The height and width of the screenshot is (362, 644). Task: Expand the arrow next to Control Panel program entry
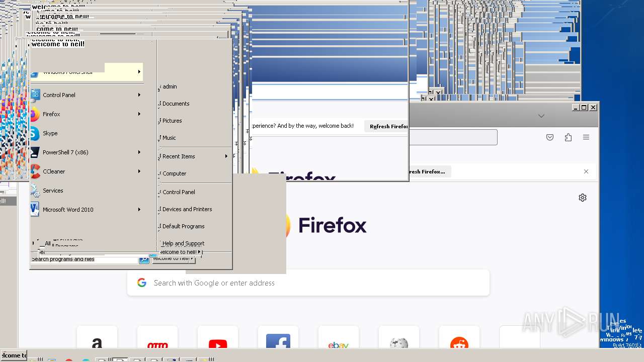pyautogui.click(x=139, y=95)
